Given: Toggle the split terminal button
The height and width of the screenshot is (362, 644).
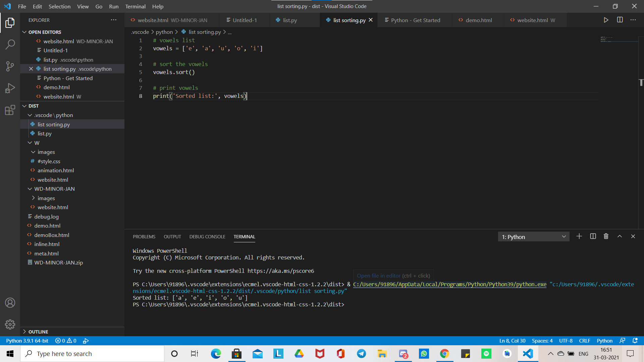Looking at the screenshot, I should [x=593, y=237].
